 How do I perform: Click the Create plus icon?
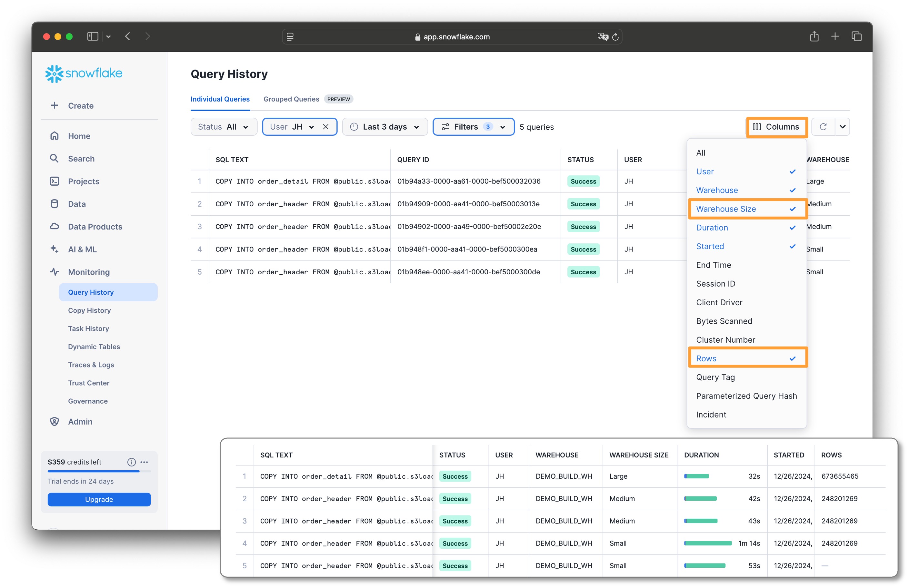[x=54, y=105]
